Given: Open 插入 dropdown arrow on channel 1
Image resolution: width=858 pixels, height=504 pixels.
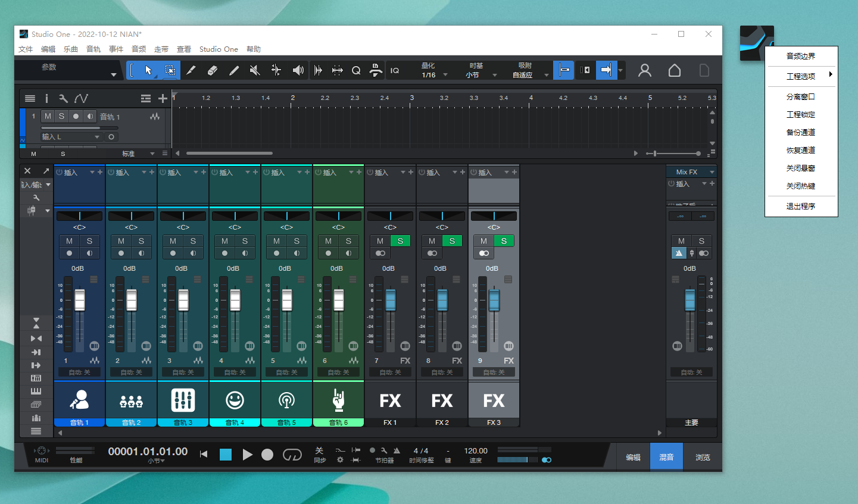Looking at the screenshot, I should 92,172.
